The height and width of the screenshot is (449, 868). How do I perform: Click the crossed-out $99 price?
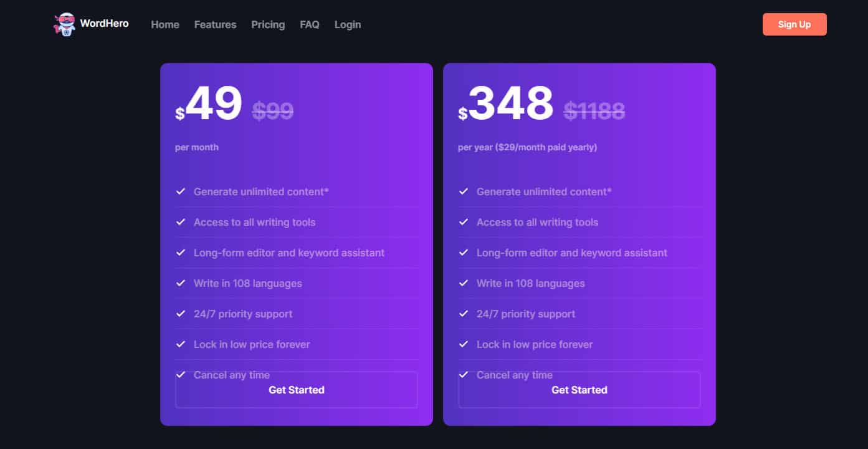point(273,111)
